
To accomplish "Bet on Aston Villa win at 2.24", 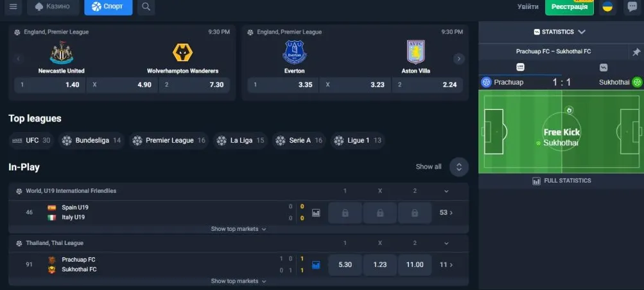I will pyautogui.click(x=428, y=85).
